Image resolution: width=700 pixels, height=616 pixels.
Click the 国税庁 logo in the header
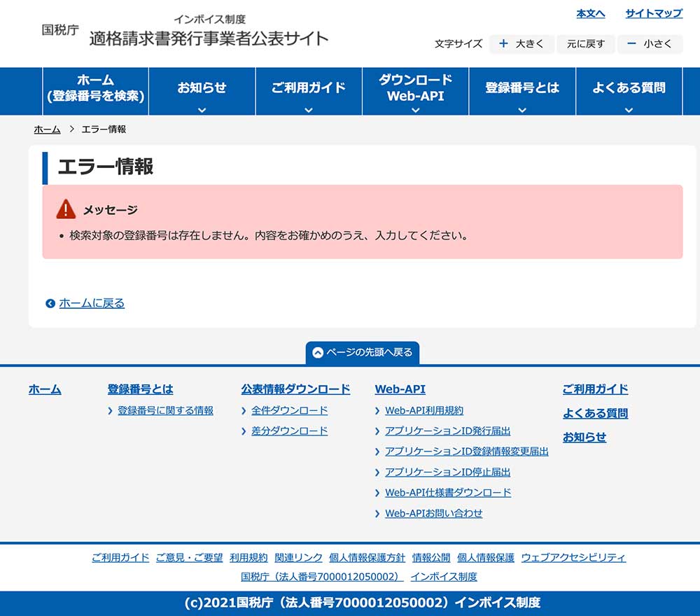(59, 28)
